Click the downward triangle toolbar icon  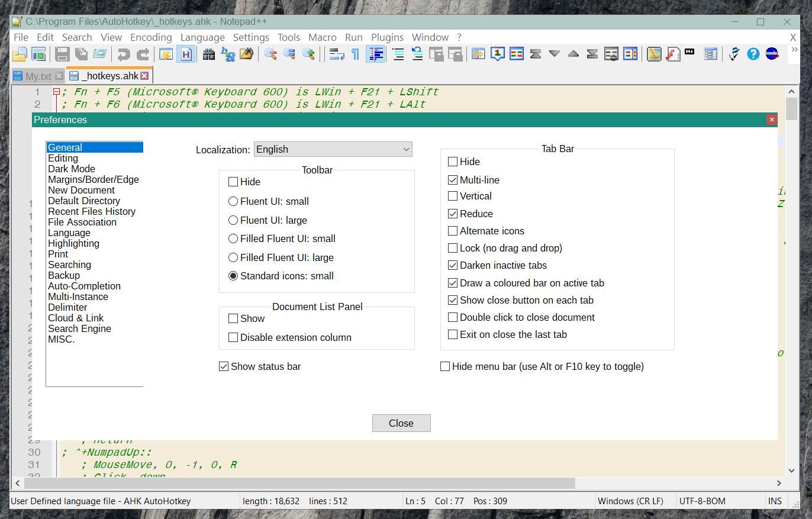[x=555, y=54]
